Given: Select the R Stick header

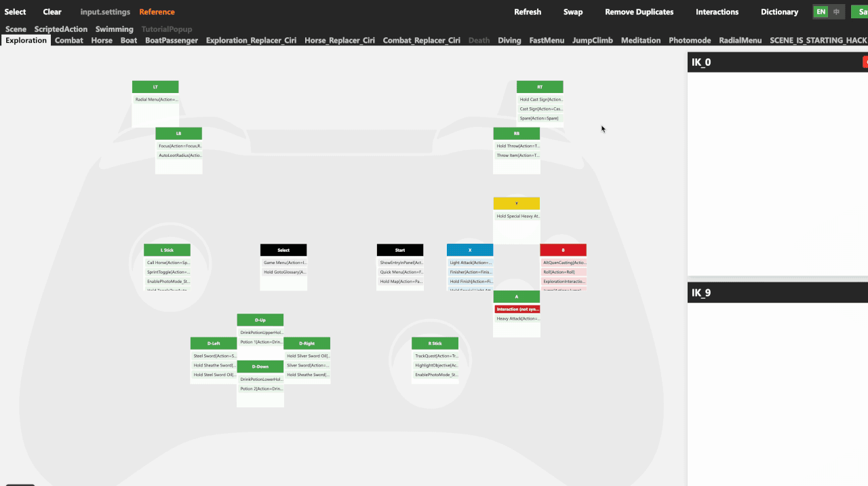Looking at the screenshot, I should pos(435,343).
